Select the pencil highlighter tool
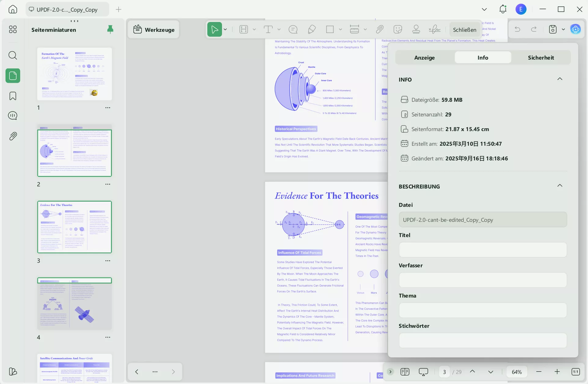Image resolution: width=588 pixels, height=384 pixels. click(x=312, y=29)
